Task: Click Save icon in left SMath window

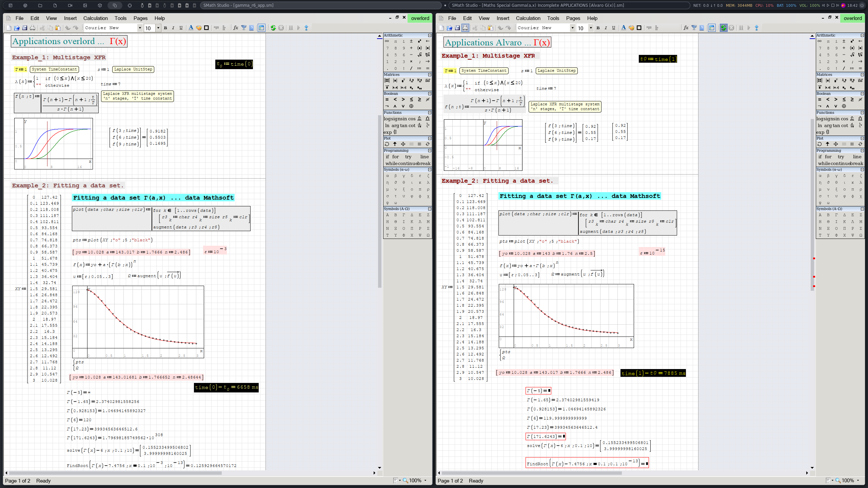Action: (24, 28)
